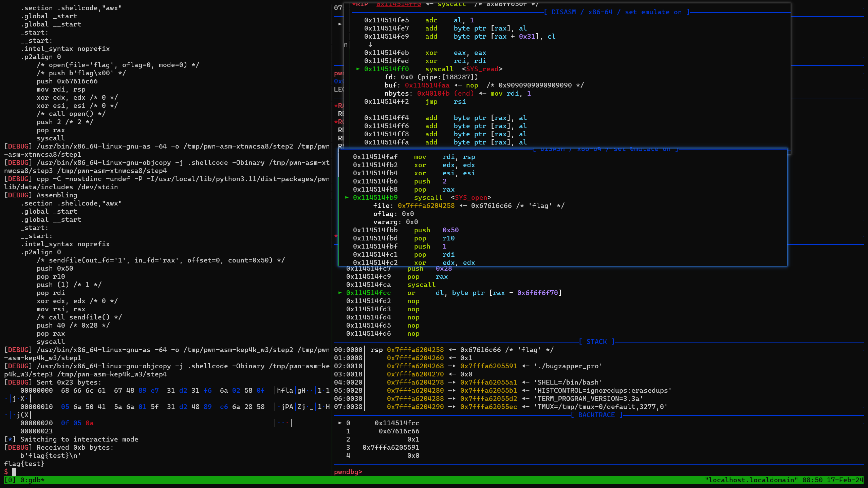Click the 'file: 0x7fffa6204258' argument line
Screen dimensions: 868x488
[x=469, y=206]
